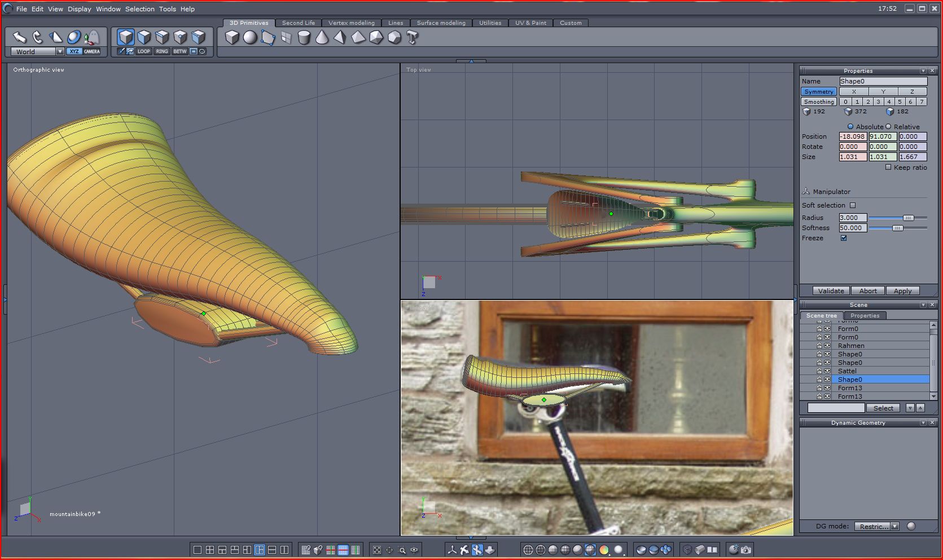Click the cylinder primitive icon
943x560 pixels.
pyautogui.click(x=304, y=38)
